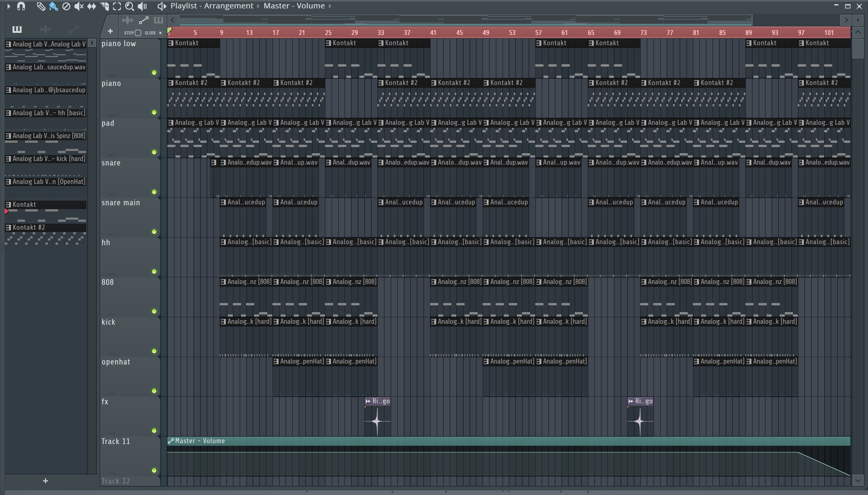868x495 pixels.
Task: Enable the SLIDE mode radio button
Action: 160,33
